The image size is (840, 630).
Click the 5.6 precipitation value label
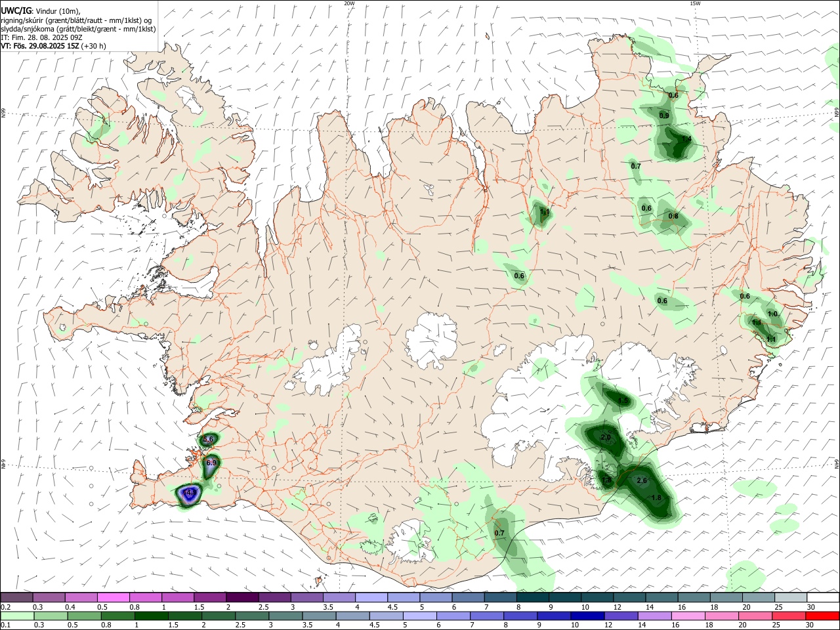coord(209,439)
